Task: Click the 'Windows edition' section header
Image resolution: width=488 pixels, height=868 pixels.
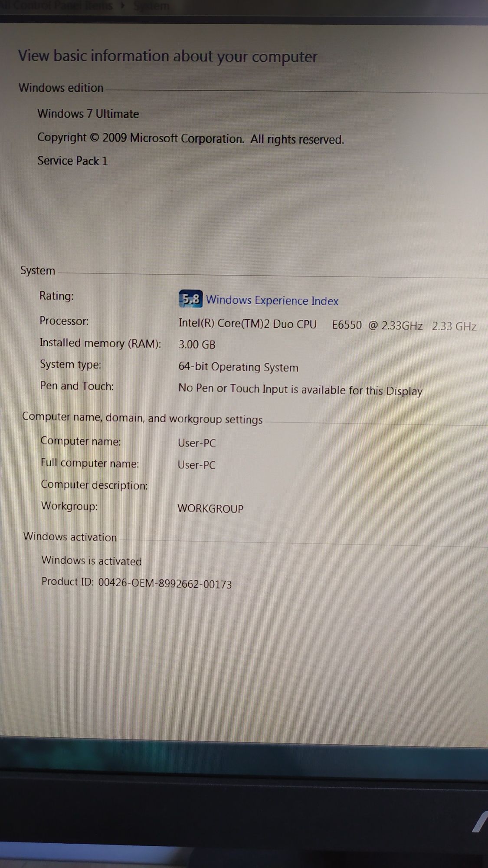Action: pos(61,88)
